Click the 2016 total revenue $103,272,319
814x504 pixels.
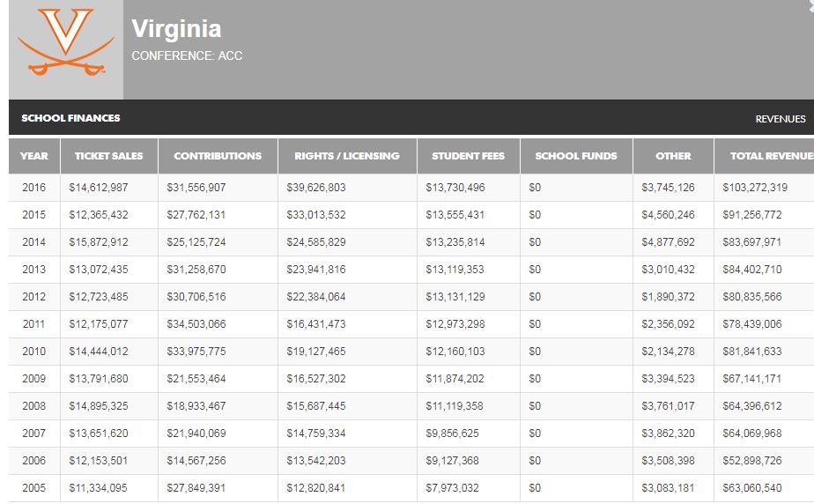pos(755,188)
